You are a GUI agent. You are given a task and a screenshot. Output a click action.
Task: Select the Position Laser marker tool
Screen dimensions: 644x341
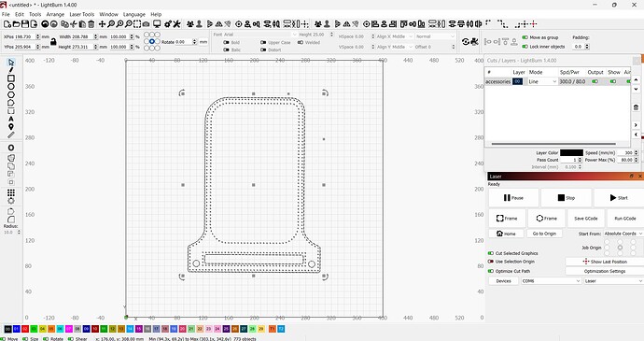point(11,127)
